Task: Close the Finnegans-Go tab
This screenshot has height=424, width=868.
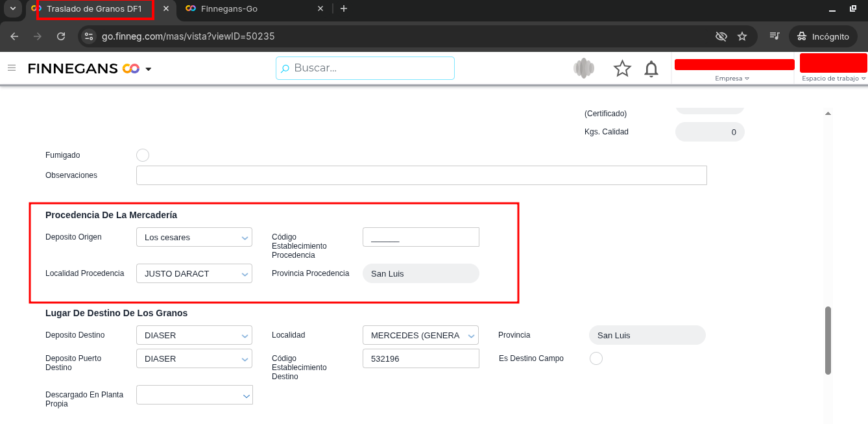Action: (x=320, y=8)
